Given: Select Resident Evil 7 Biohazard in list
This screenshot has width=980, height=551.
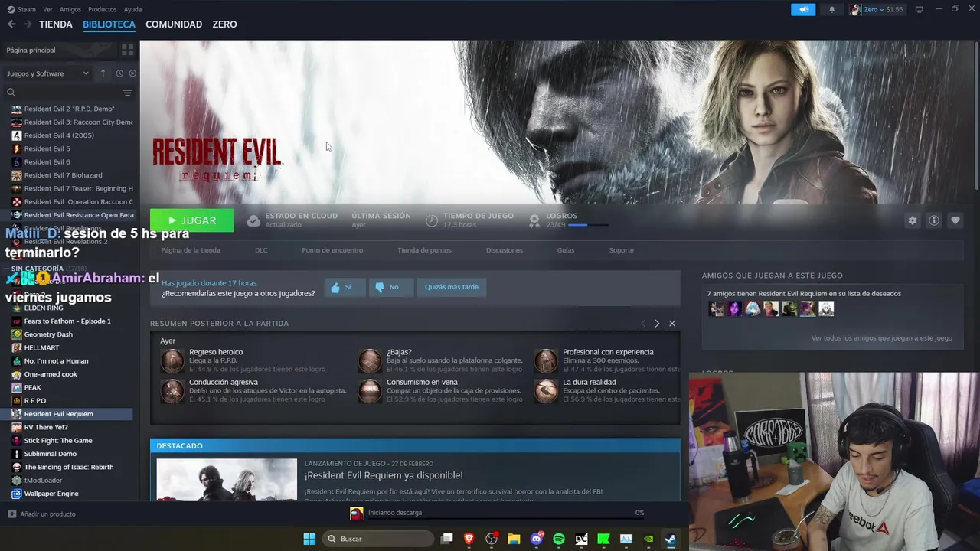Looking at the screenshot, I should (x=63, y=175).
